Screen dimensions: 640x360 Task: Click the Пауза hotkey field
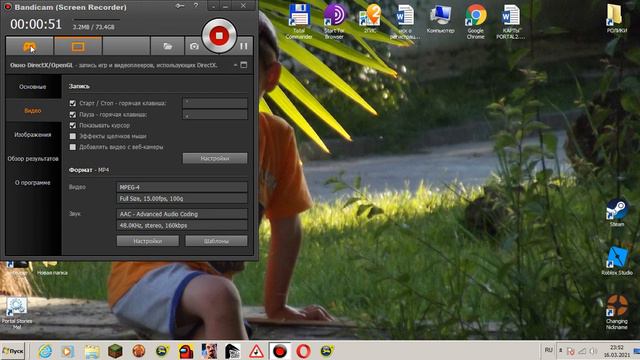tap(215, 115)
